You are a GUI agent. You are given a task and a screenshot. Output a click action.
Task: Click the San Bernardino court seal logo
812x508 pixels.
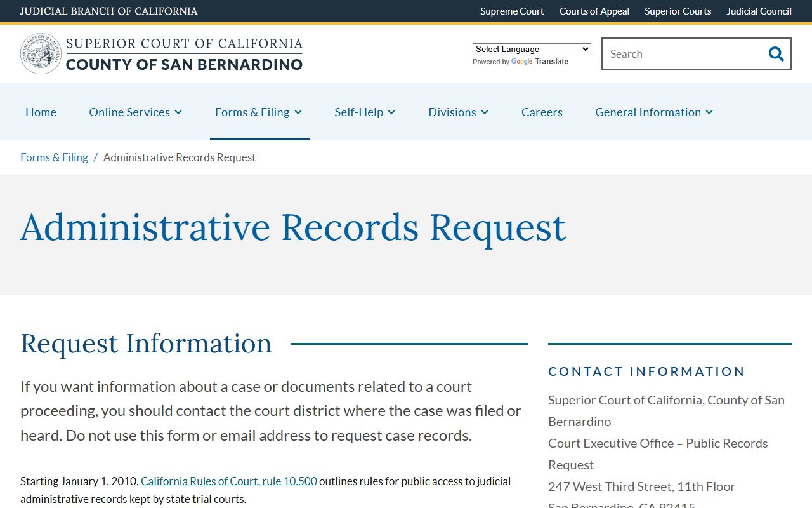pyautogui.click(x=41, y=54)
